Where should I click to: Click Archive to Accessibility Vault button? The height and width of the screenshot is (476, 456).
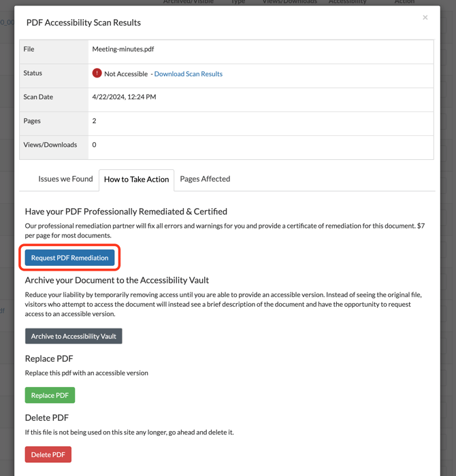(74, 336)
